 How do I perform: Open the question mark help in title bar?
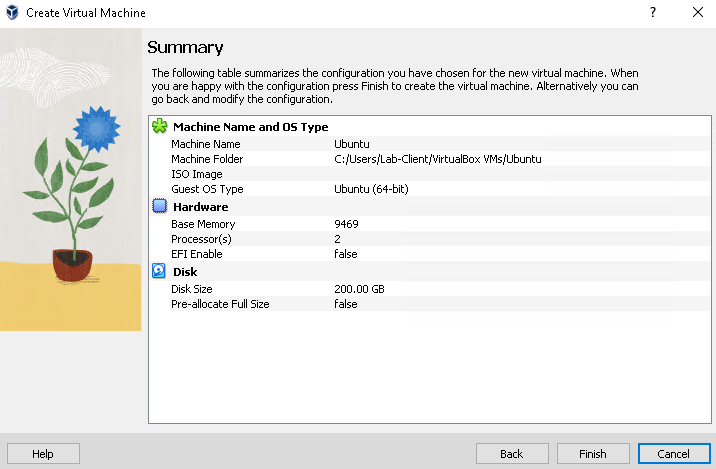point(653,12)
